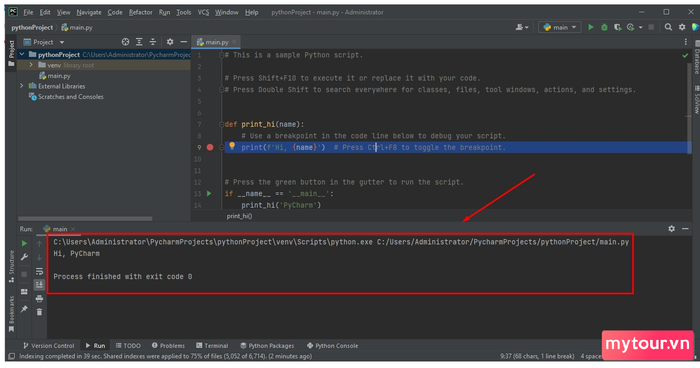Toggle fold marker on line 1 comment

[x=221, y=55]
